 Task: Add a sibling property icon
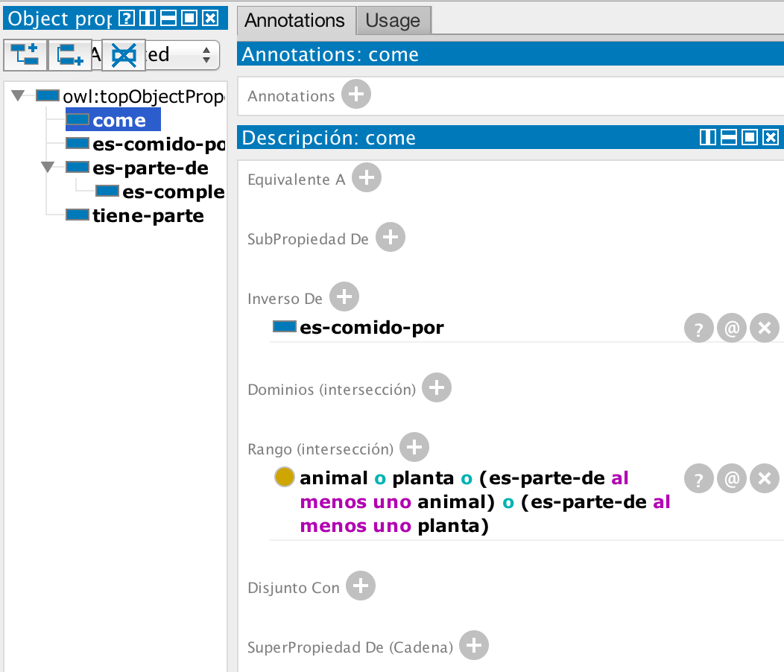69,54
